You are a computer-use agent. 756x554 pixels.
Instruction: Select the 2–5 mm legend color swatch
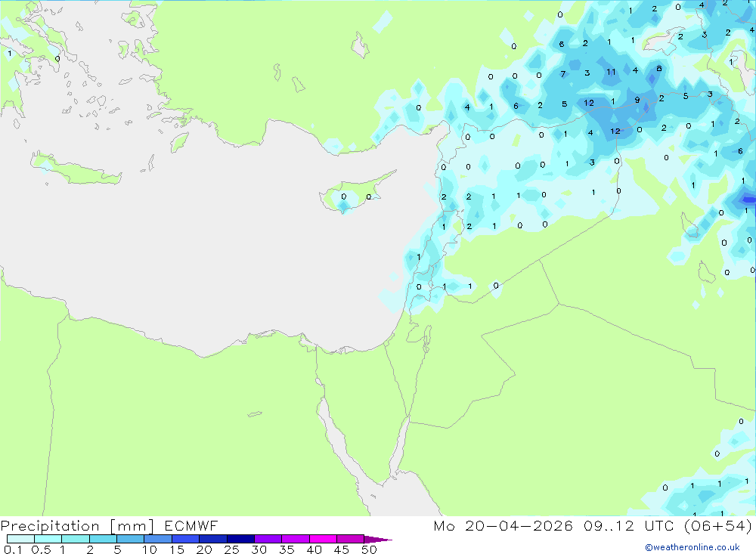[103, 539]
